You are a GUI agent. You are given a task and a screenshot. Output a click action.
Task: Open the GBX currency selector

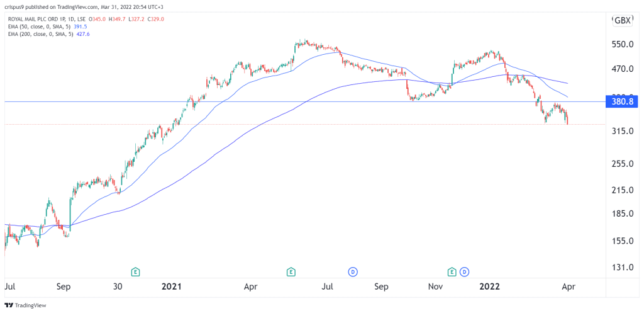(x=621, y=21)
